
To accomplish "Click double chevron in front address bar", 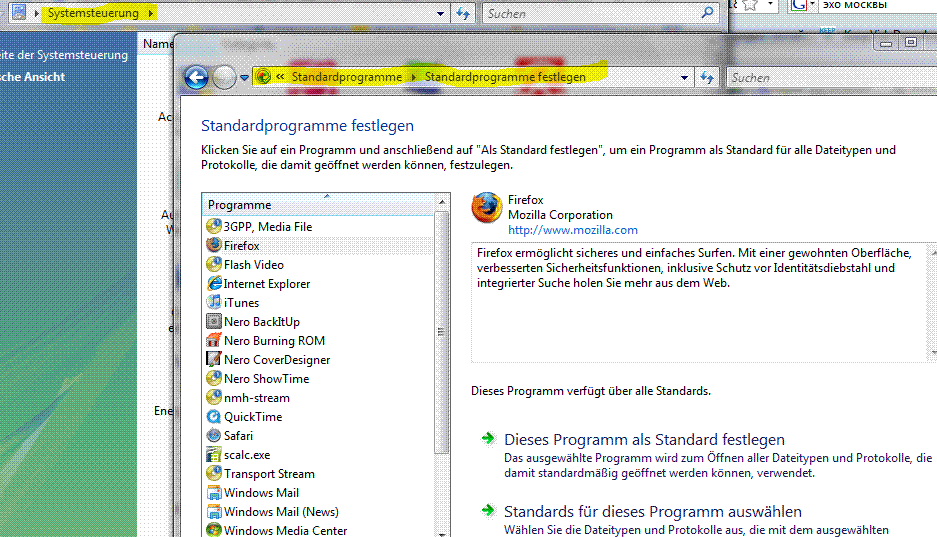I will coord(280,77).
